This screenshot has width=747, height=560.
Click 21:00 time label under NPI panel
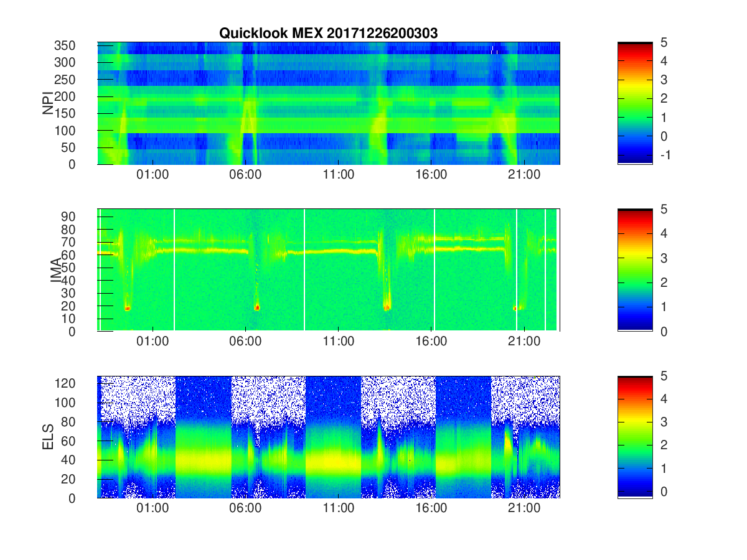coord(524,175)
